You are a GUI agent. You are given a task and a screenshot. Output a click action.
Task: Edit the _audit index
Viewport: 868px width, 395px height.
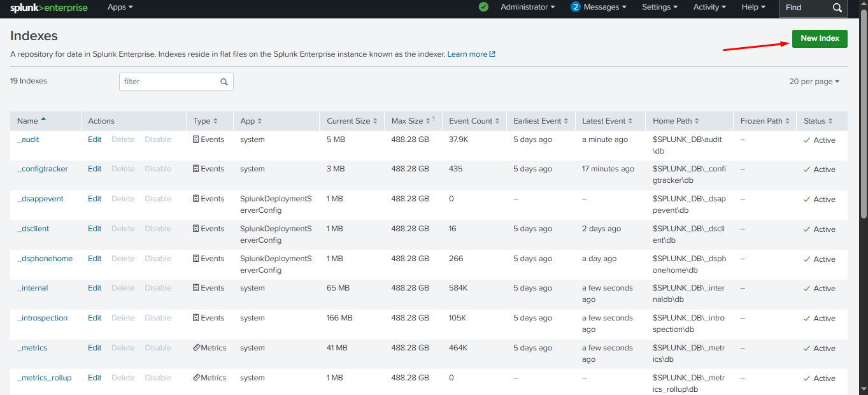pyautogui.click(x=94, y=140)
